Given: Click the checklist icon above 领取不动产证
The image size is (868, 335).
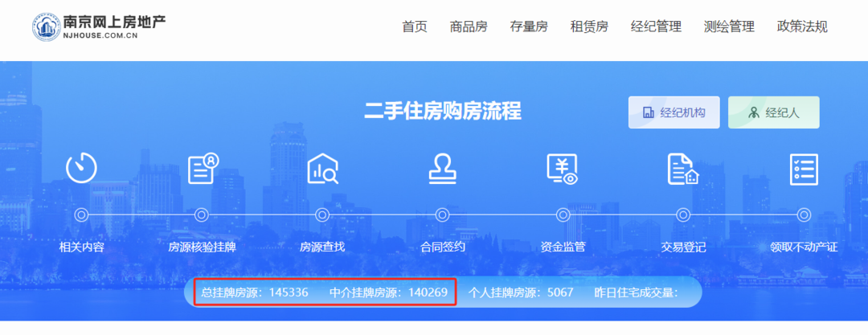Looking at the screenshot, I should pos(804,169).
